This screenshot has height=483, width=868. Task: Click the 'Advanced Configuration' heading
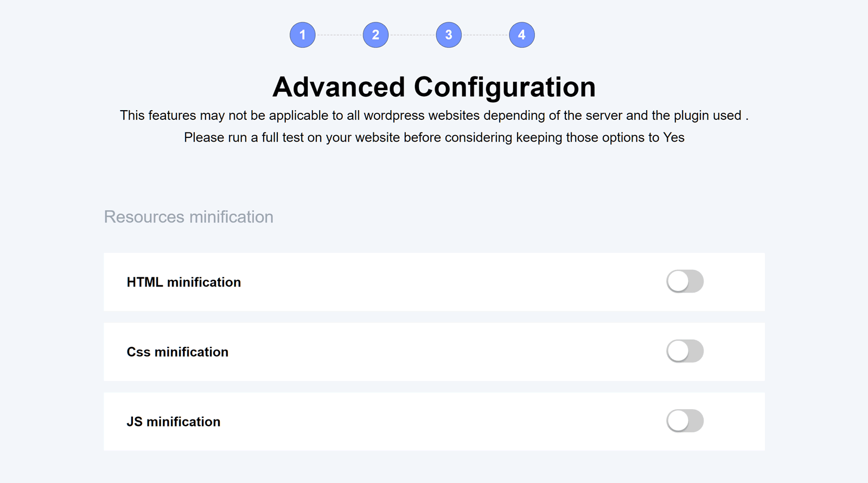pos(433,87)
